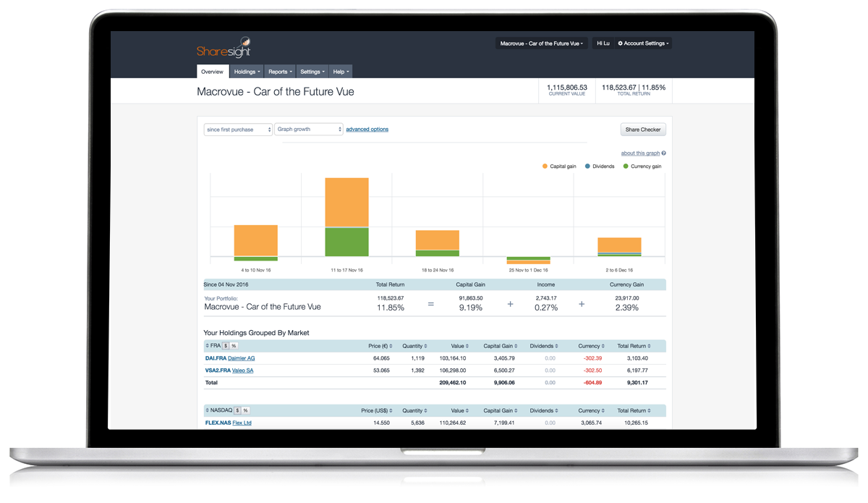This screenshot has width=868, height=503.
Task: Click the Share Checker button
Action: (642, 129)
